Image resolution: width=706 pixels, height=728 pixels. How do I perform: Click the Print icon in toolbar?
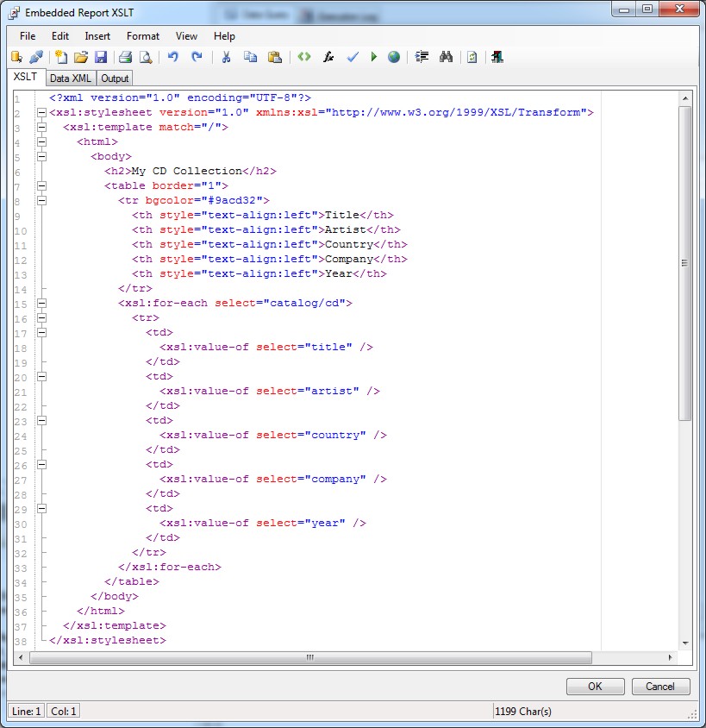125,57
